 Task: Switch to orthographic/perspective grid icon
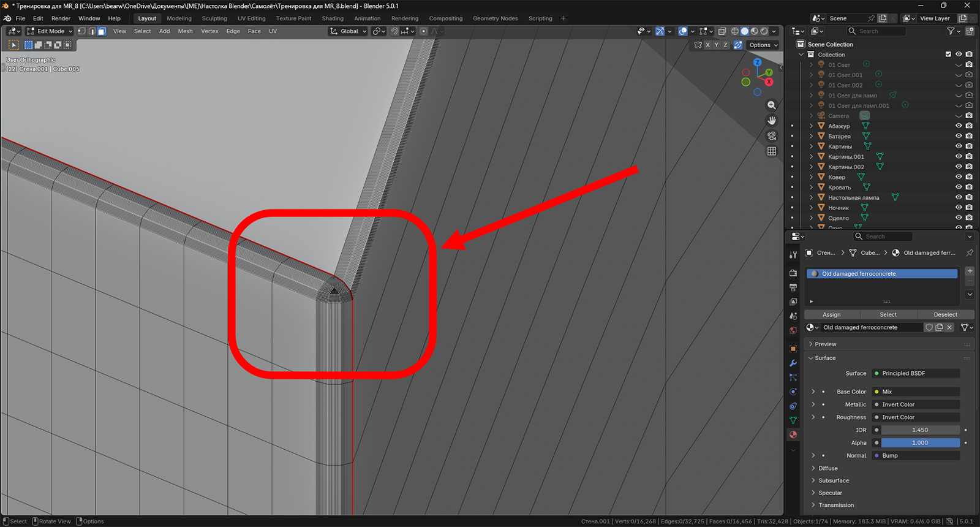772,151
